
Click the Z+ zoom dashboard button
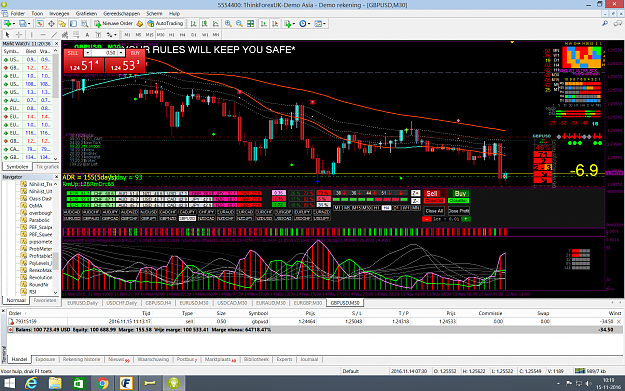(415, 193)
